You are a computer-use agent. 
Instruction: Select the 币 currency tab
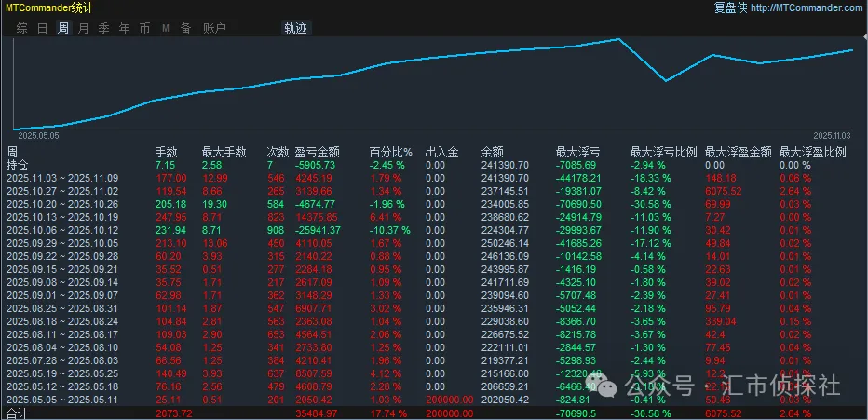coord(144,28)
